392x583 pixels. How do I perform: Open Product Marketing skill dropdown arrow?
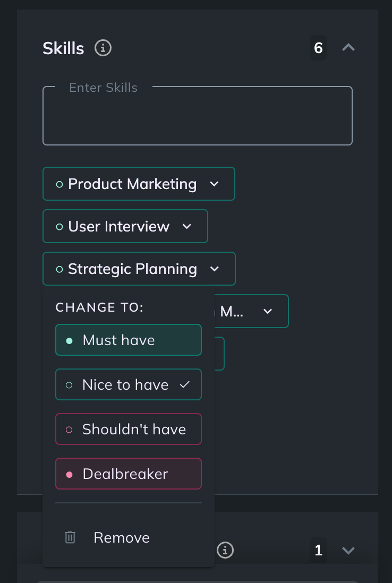pos(214,184)
